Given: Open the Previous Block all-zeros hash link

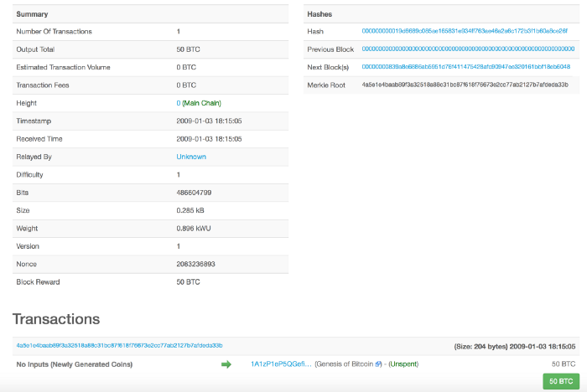Looking at the screenshot, I should click(468, 49).
